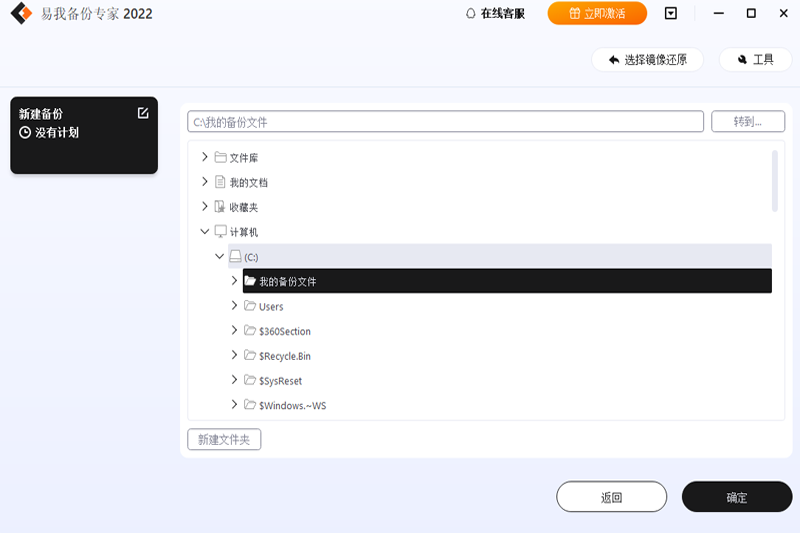Click the 易我备份专家 app logo
800x533 pixels.
pyautogui.click(x=21, y=14)
